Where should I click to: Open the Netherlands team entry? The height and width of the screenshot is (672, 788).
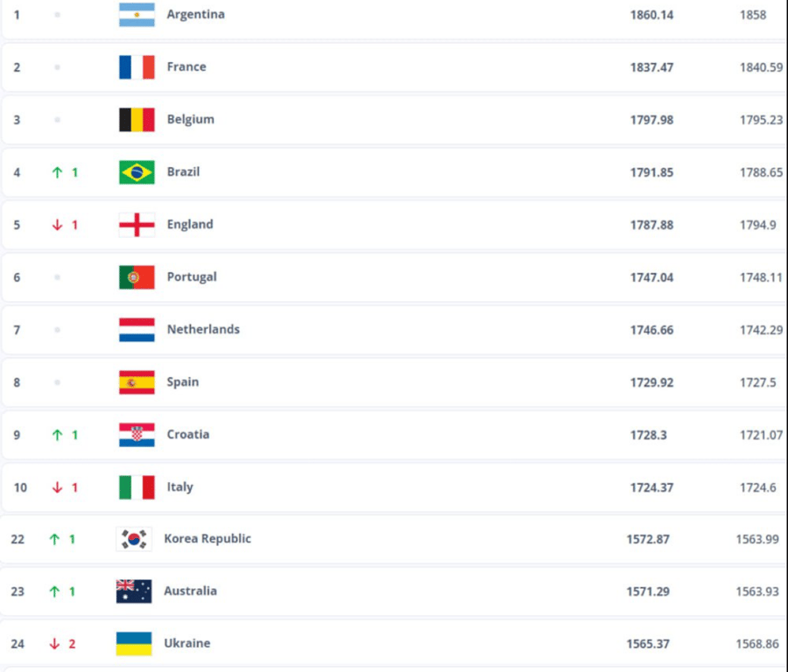[x=203, y=329]
